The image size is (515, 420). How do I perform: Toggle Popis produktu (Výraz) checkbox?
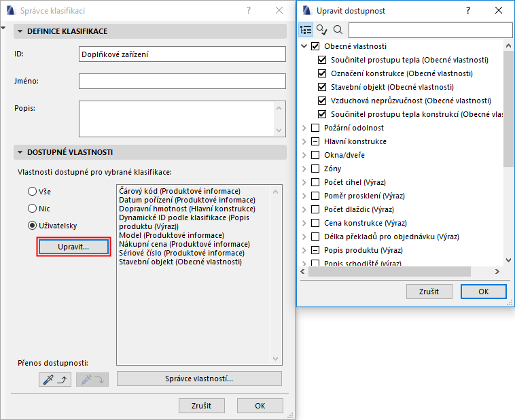pos(315,250)
